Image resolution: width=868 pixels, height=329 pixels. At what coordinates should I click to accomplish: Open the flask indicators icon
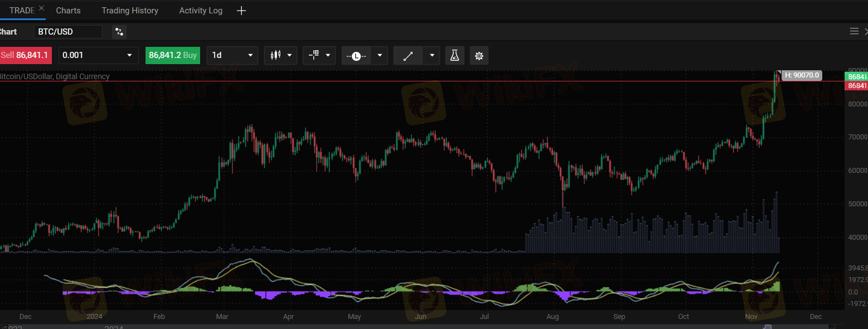[454, 55]
